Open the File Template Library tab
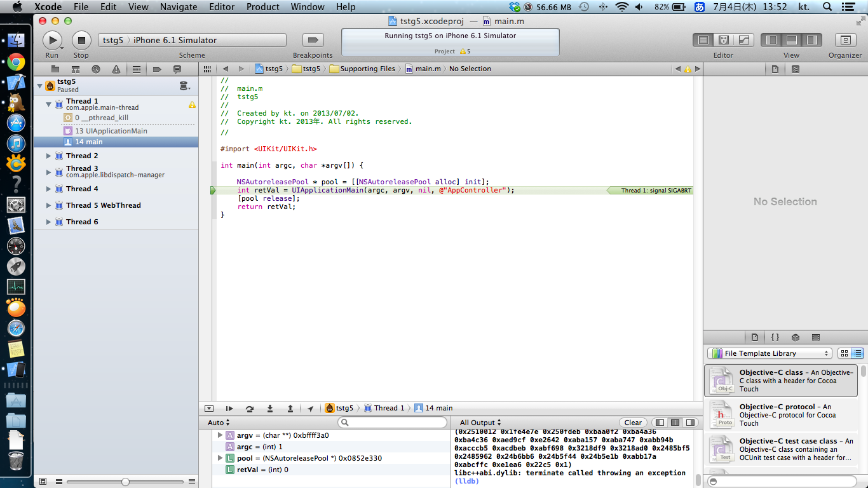Viewport: 868px width, 488px height. (x=755, y=337)
